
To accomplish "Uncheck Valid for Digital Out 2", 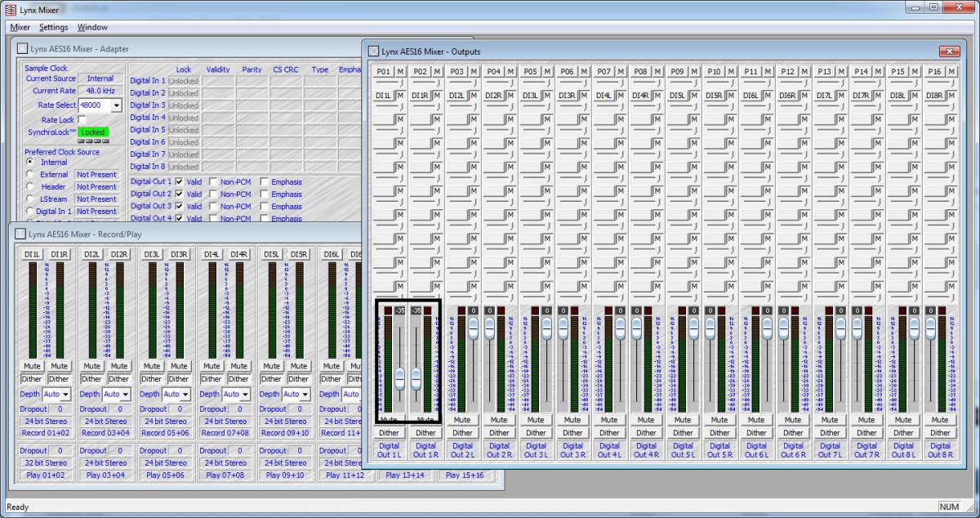I will [179, 194].
